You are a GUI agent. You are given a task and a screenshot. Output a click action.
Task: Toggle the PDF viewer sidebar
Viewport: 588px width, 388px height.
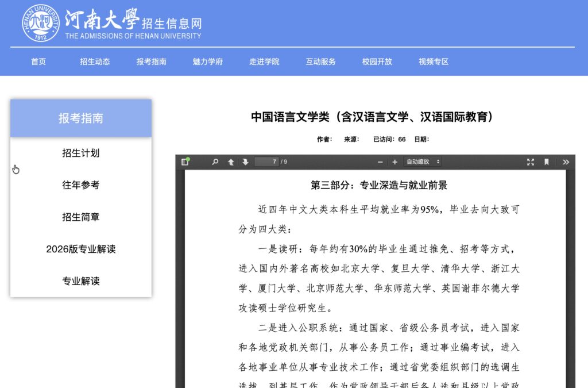tap(185, 162)
